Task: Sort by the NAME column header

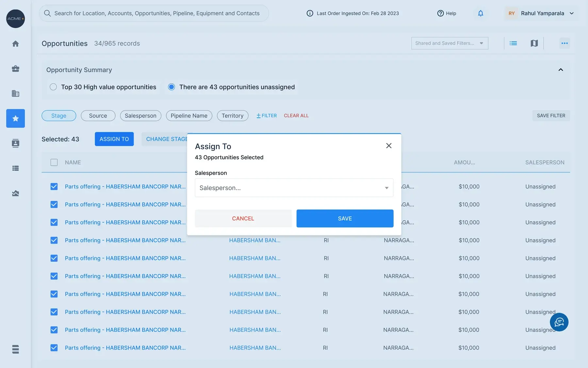Action: 73,162
